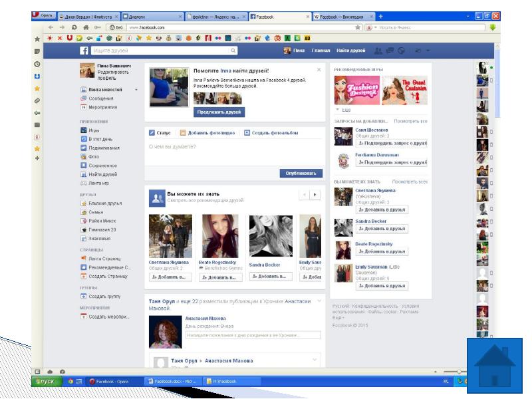Click the 'О чем вы думаете?' text field
Screen dimensions: 532x399
(x=233, y=147)
